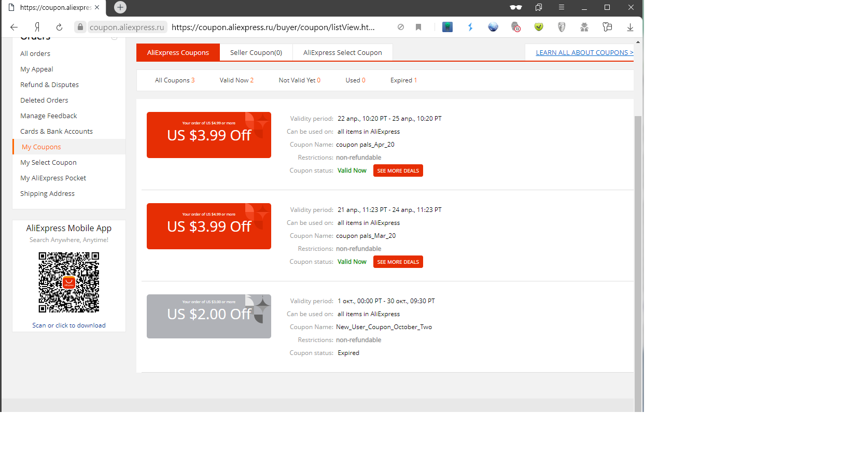This screenshot has width=868, height=469.
Task: Open the incognito glasses icon in title bar
Action: click(516, 7)
